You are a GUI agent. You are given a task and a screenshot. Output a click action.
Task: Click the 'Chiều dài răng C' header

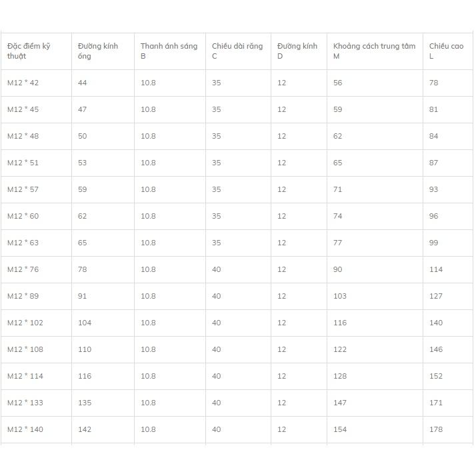pyautogui.click(x=237, y=51)
